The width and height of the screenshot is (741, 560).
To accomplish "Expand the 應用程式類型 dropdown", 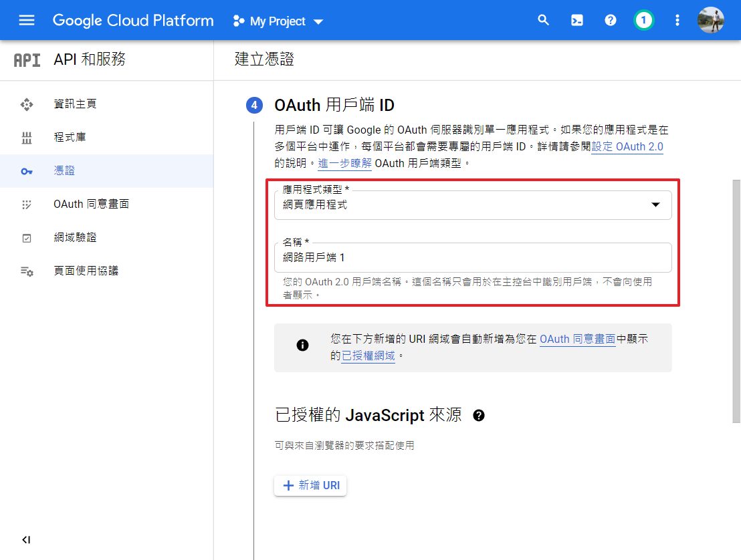I will point(473,205).
